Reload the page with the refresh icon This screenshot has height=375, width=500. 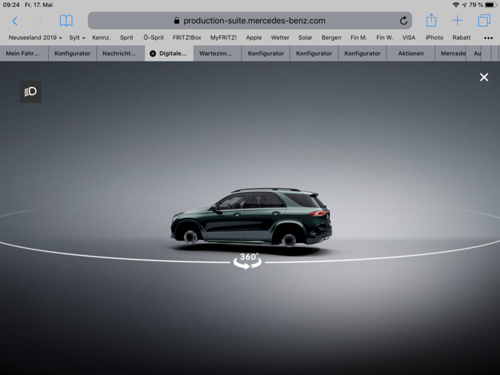pos(403,21)
